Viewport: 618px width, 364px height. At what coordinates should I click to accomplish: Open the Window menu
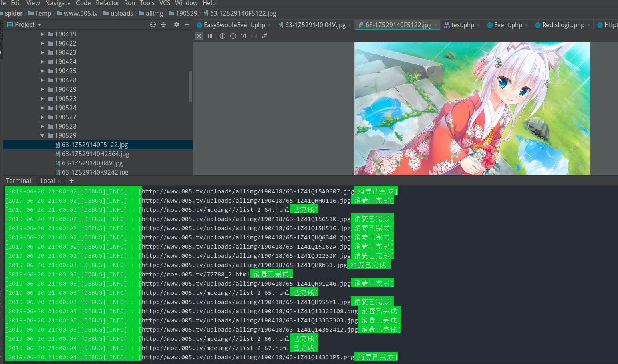186,3
